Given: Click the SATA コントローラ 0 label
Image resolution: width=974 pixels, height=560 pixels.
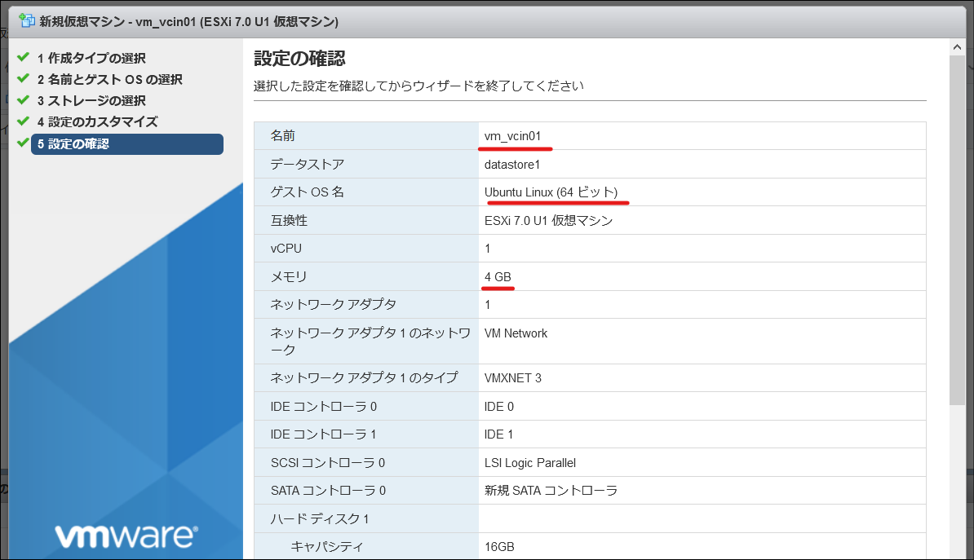Looking at the screenshot, I should click(x=328, y=491).
